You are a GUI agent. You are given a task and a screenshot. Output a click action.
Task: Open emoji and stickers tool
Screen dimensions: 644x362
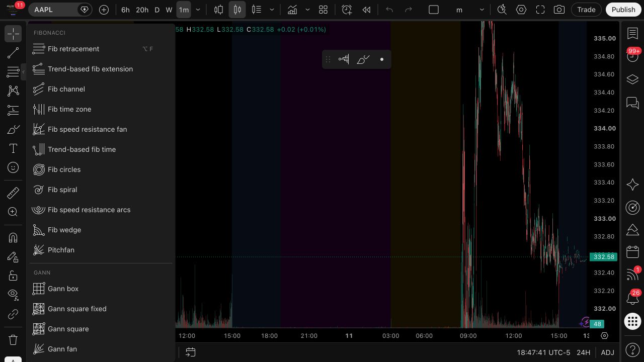pos(13,167)
